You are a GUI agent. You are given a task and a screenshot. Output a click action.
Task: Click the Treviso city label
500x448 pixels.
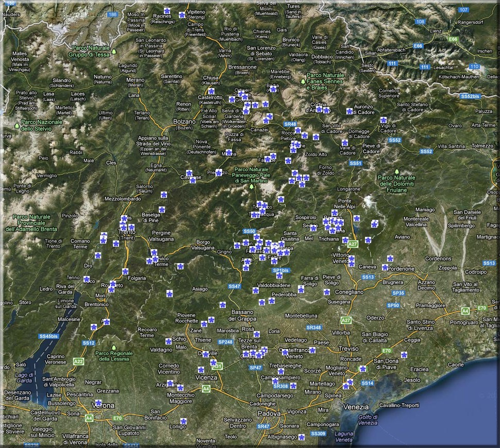pyautogui.click(x=348, y=349)
